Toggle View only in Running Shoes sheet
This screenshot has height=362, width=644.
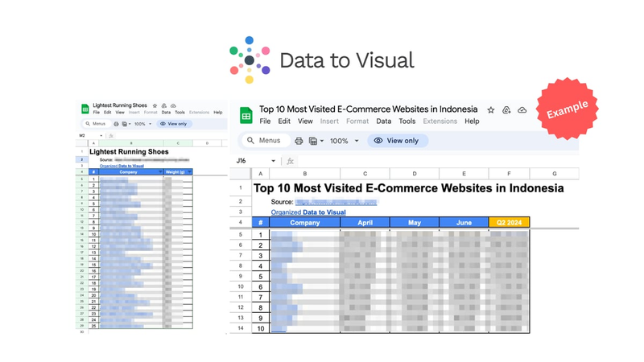tap(174, 124)
